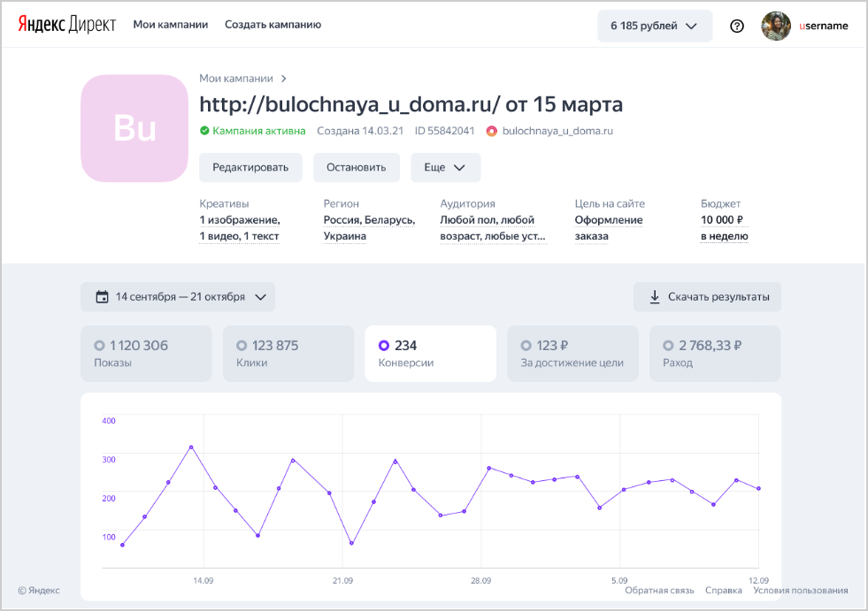
Task: Click the download icon for results
Action: click(655, 297)
